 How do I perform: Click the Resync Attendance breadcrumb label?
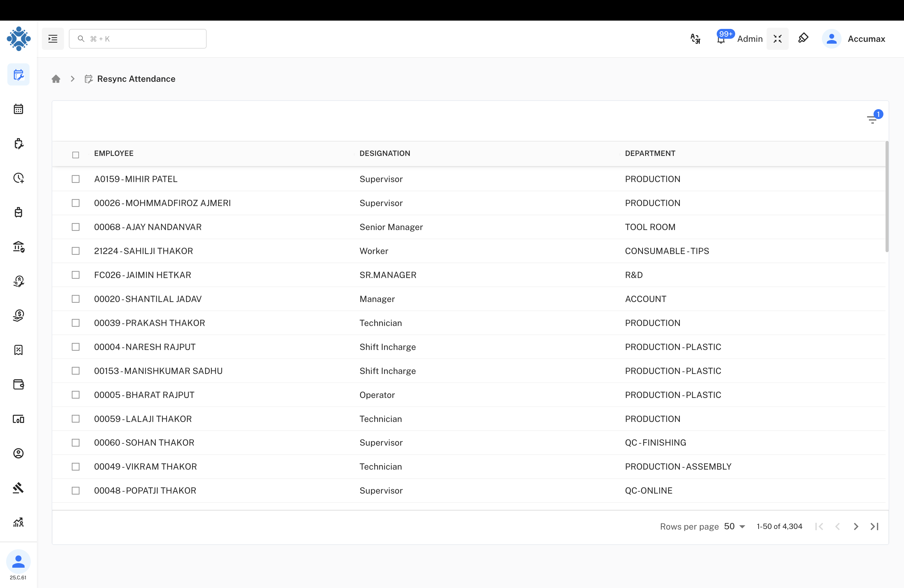click(136, 79)
